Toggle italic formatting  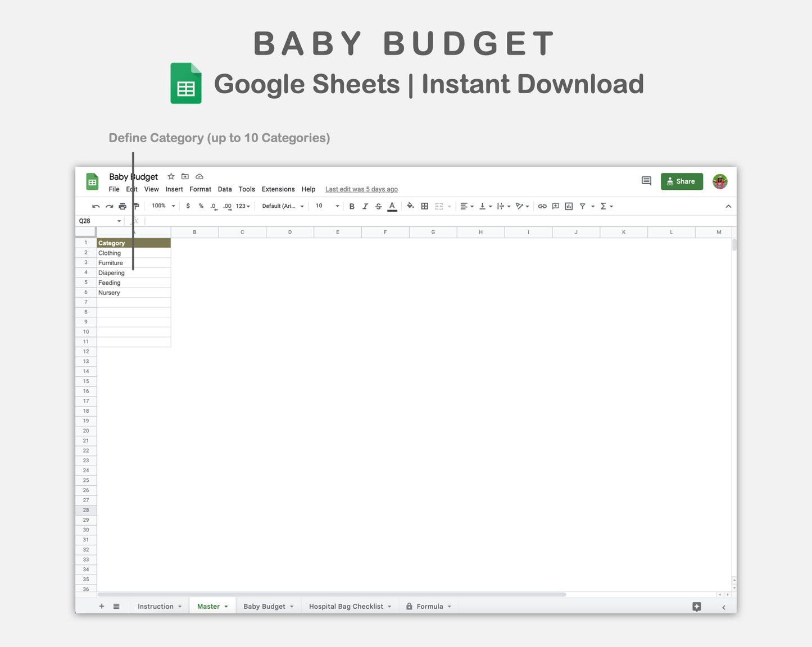point(365,206)
